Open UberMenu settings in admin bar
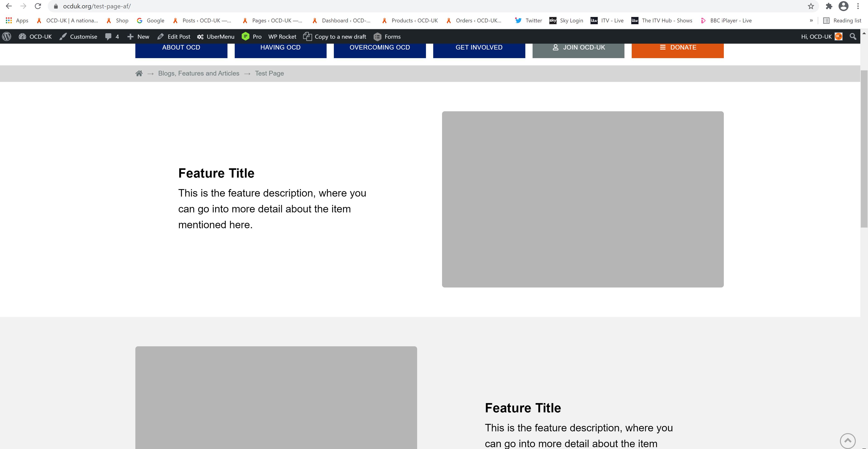868x449 pixels. [x=216, y=37]
